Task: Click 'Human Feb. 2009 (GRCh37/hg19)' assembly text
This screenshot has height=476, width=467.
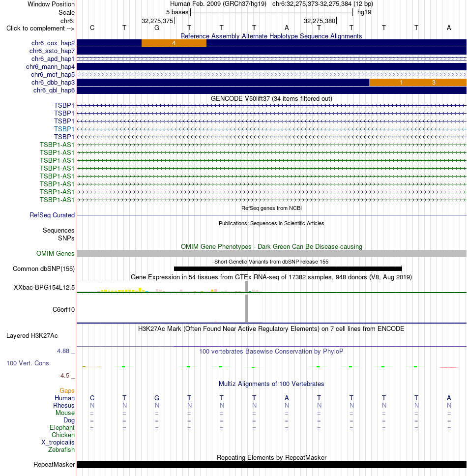Action: pyautogui.click(x=218, y=4)
